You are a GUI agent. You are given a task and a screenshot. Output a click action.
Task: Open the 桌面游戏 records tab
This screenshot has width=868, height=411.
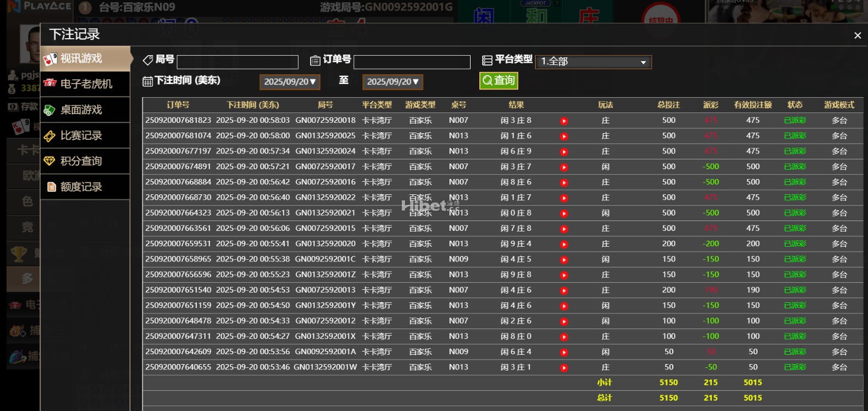pyautogui.click(x=85, y=110)
